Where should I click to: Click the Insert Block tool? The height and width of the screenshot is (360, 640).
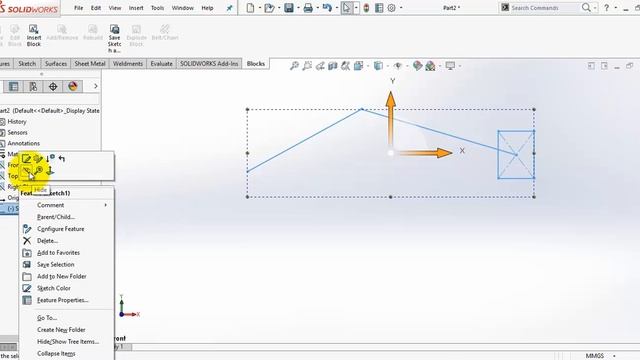click(x=34, y=35)
